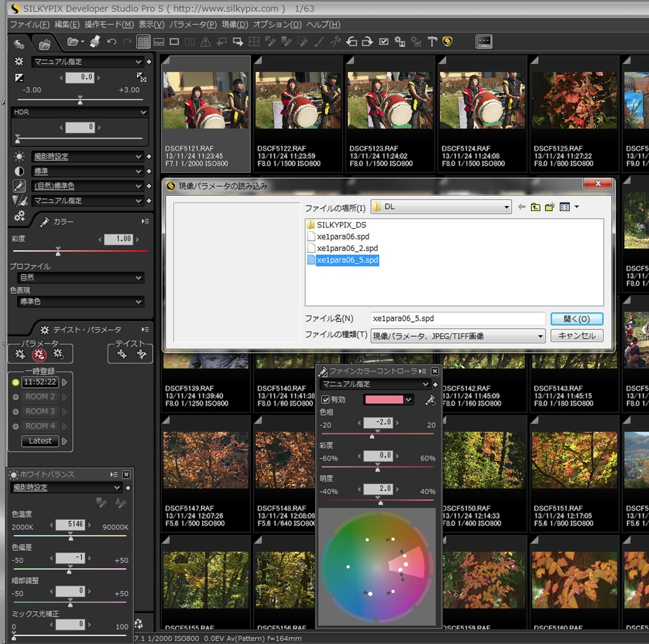
Task: Click the undo arrow in toolbar
Action: coord(112,42)
